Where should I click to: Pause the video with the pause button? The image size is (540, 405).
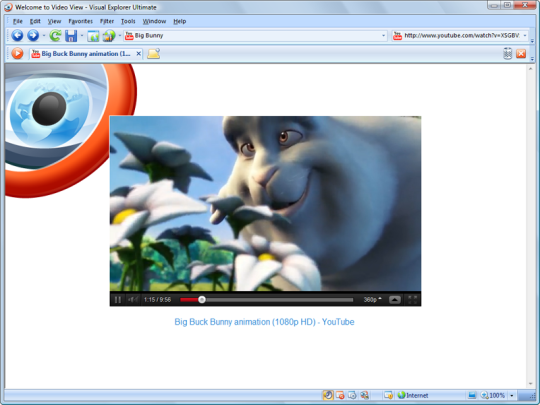(x=118, y=300)
